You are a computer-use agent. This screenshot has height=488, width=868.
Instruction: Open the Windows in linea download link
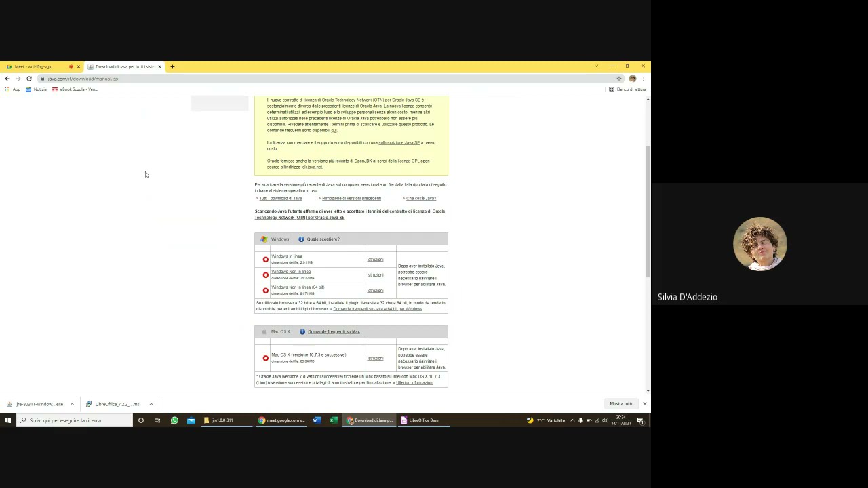click(287, 256)
